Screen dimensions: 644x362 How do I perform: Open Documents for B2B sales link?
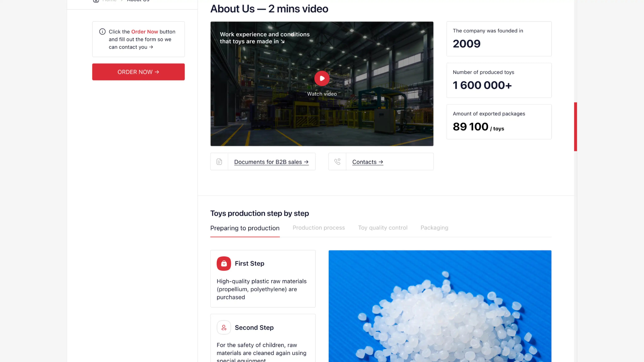pyautogui.click(x=268, y=162)
